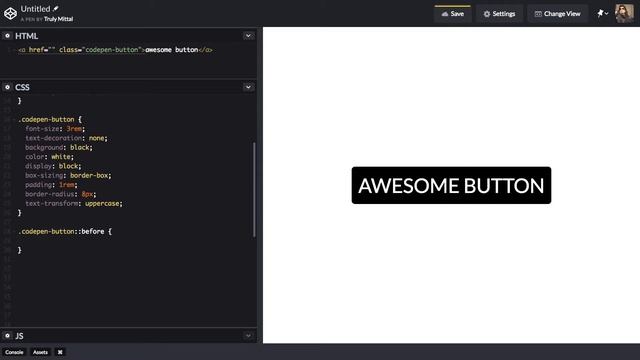
Task: Place cursor on color: white line
Action: click(x=49, y=157)
